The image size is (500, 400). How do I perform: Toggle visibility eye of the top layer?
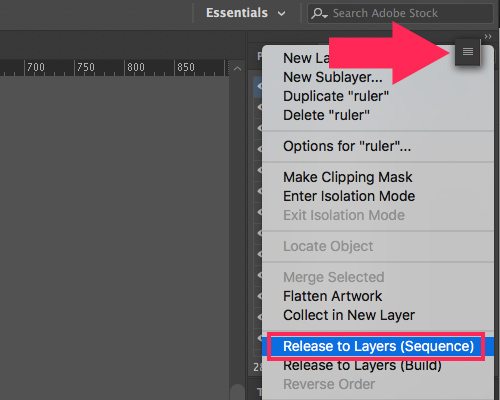tap(259, 86)
